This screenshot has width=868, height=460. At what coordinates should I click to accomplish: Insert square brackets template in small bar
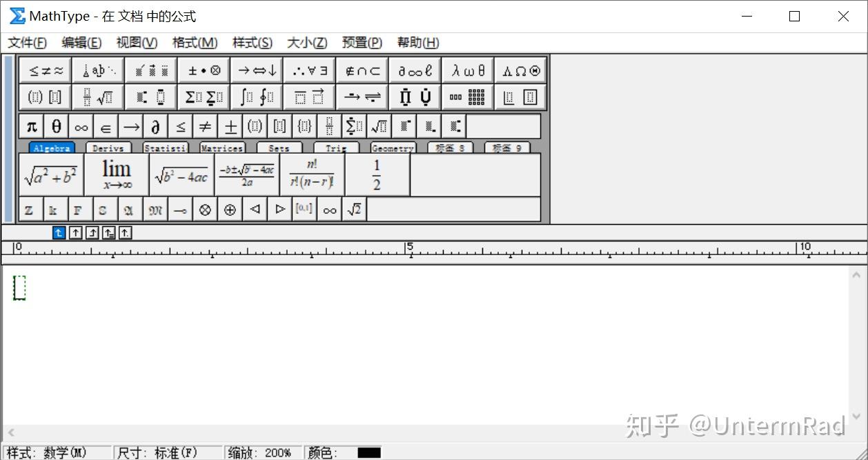280,127
